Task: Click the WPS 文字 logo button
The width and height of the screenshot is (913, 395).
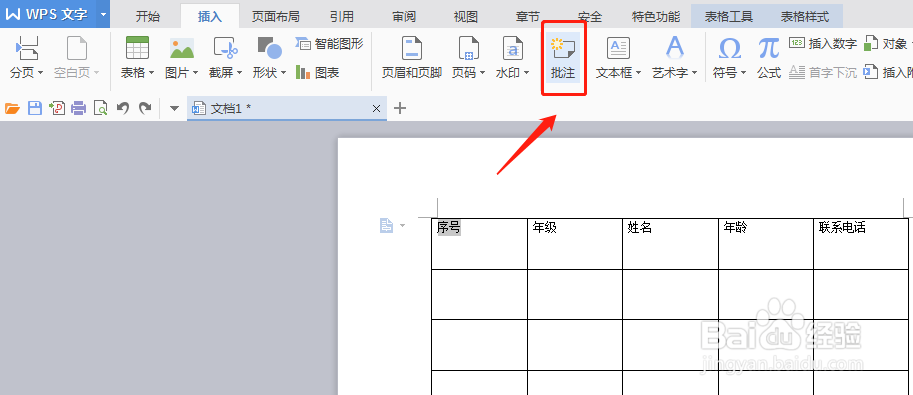Action: 48,14
